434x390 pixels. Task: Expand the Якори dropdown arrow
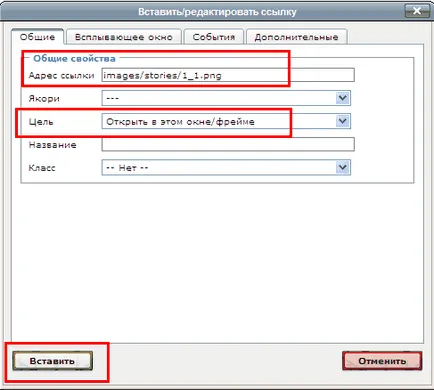(343, 98)
